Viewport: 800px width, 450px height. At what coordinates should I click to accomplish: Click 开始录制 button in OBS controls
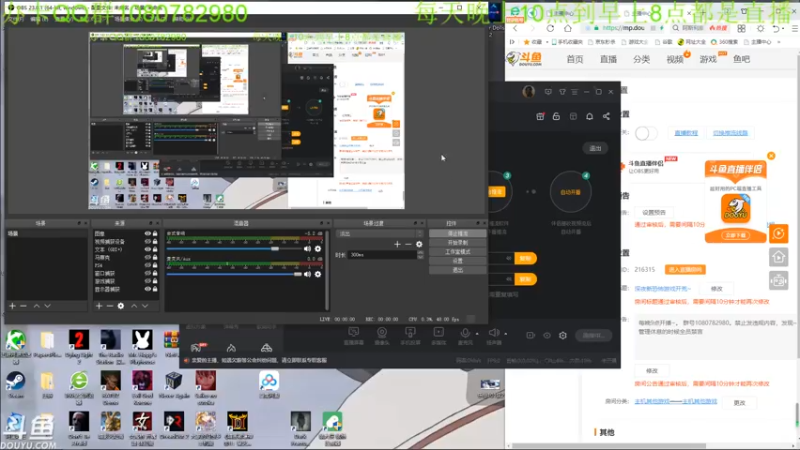coord(458,242)
